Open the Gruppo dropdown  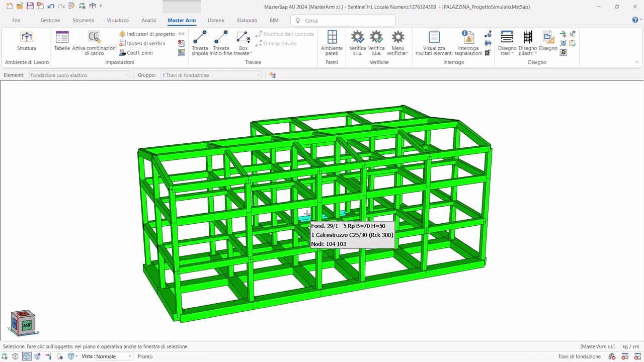coord(211,75)
